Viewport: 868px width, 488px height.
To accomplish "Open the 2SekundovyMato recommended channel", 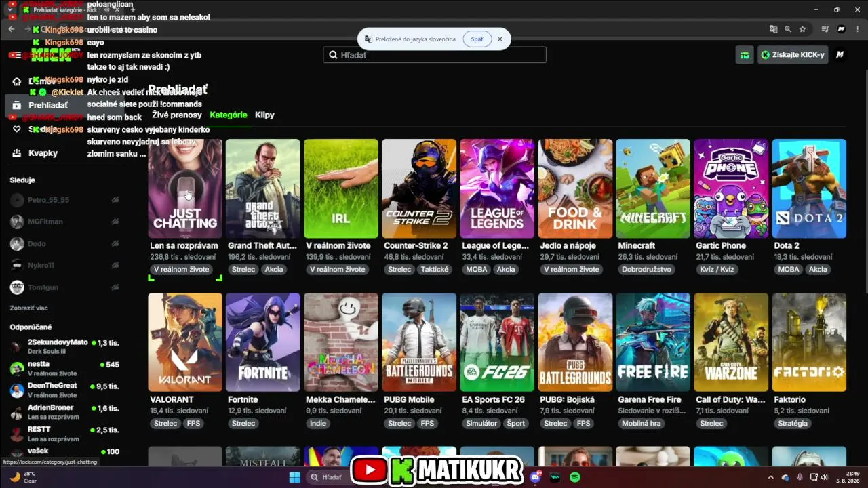I will pos(64,347).
